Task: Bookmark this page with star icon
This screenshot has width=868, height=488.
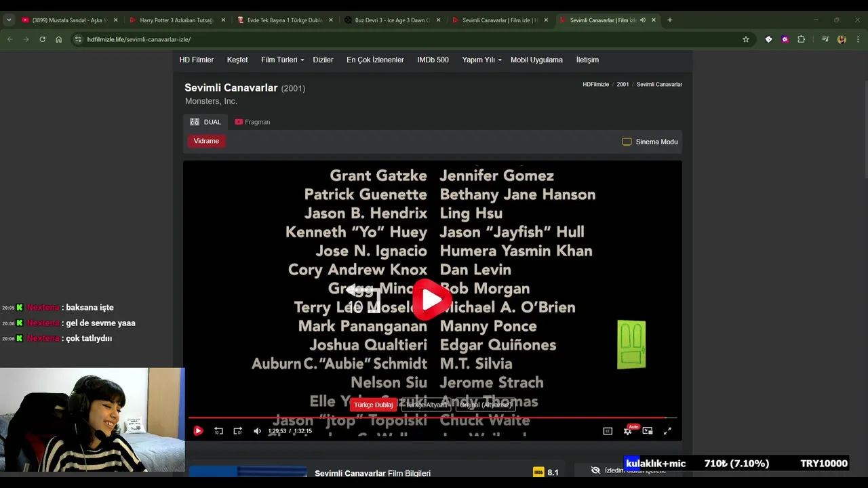Action: click(x=746, y=39)
